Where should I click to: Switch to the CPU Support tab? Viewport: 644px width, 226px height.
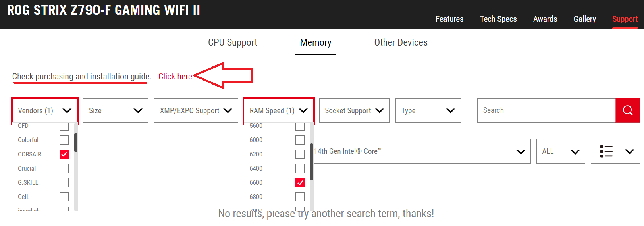pyautogui.click(x=233, y=42)
